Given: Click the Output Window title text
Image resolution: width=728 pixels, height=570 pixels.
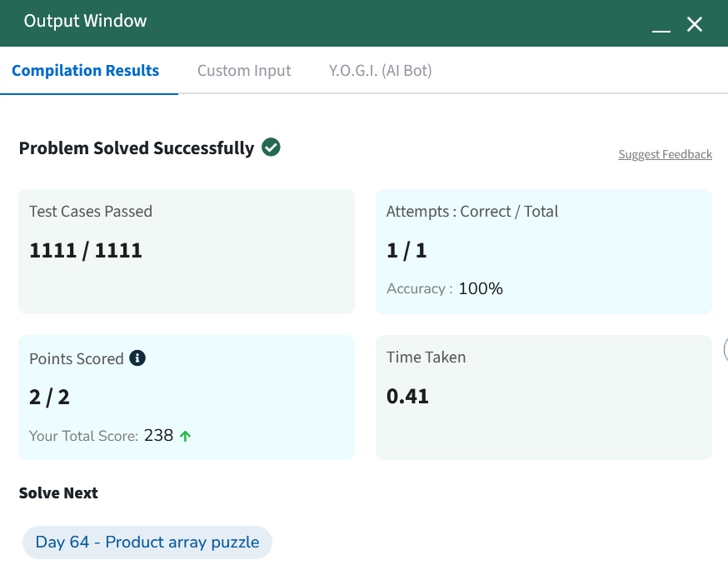Looking at the screenshot, I should coord(86,21).
